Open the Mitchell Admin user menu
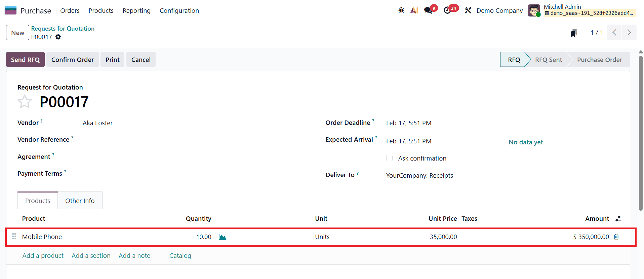Viewport: 644px width, 279px height. (562, 6)
